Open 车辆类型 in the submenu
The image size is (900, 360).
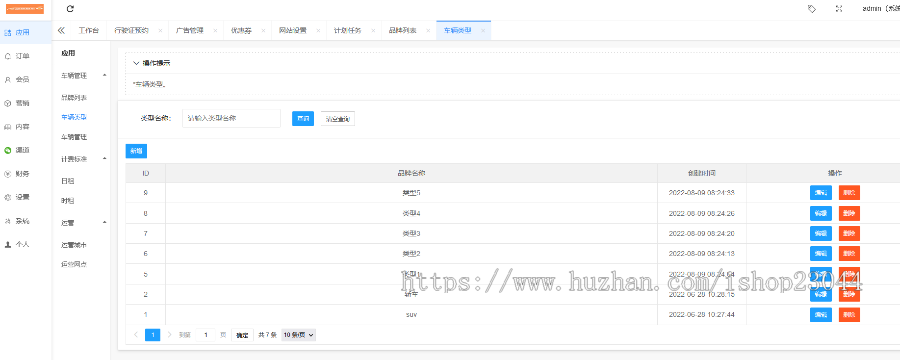[74, 117]
